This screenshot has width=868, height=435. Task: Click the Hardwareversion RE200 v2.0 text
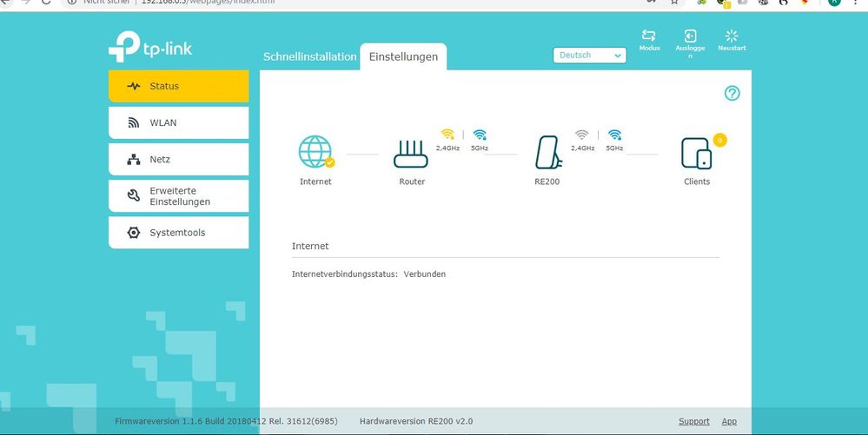click(x=416, y=421)
